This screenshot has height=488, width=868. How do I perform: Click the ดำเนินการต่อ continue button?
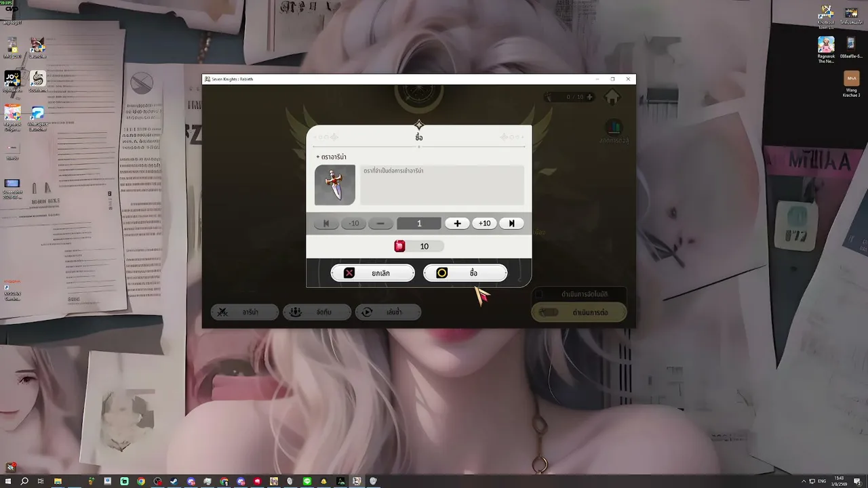[579, 312]
